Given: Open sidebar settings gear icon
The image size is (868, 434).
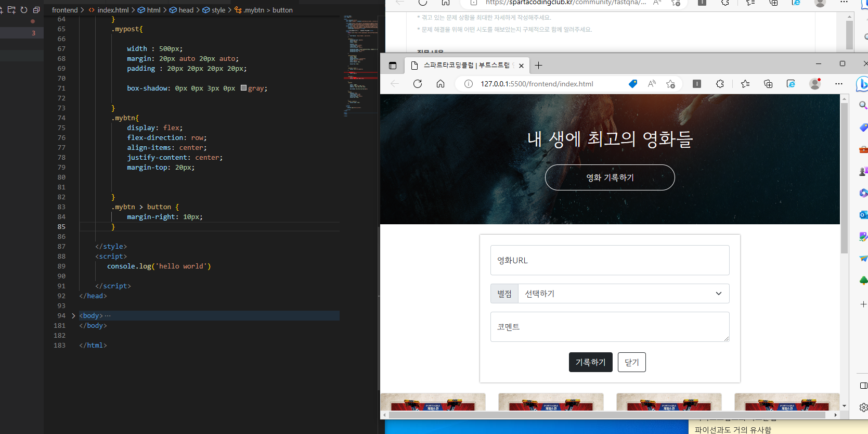Looking at the screenshot, I should (863, 407).
